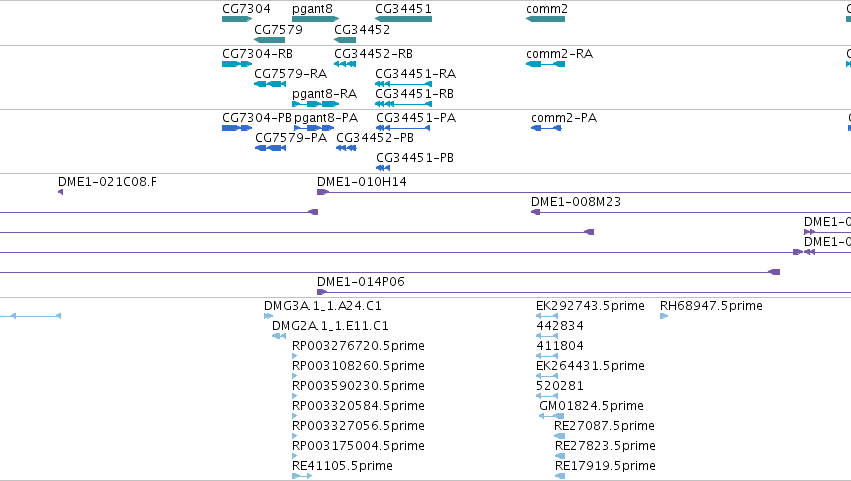Click the CG7304-PB protein label
Image resolution: width=851 pixels, height=481 pixels.
coord(257,118)
